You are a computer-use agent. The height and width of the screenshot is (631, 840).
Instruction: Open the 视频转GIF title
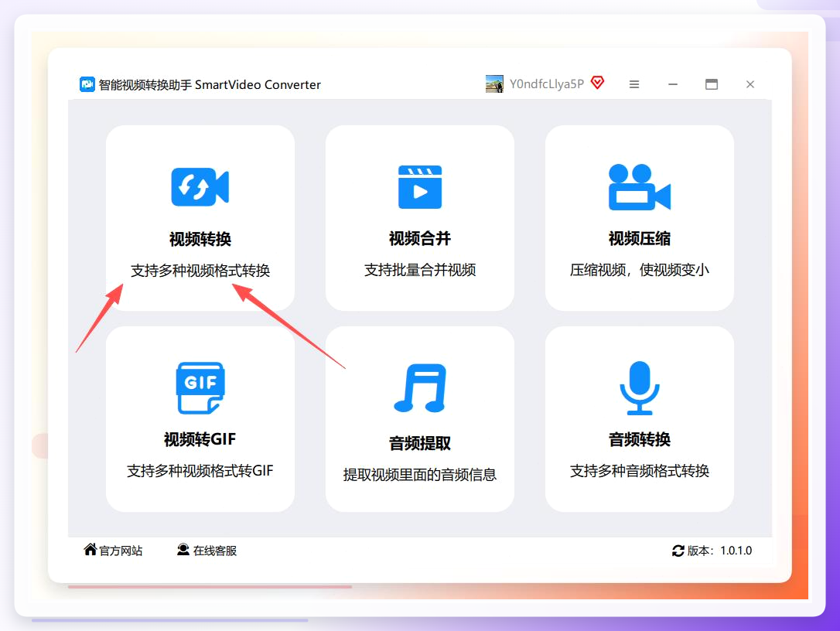click(x=200, y=439)
